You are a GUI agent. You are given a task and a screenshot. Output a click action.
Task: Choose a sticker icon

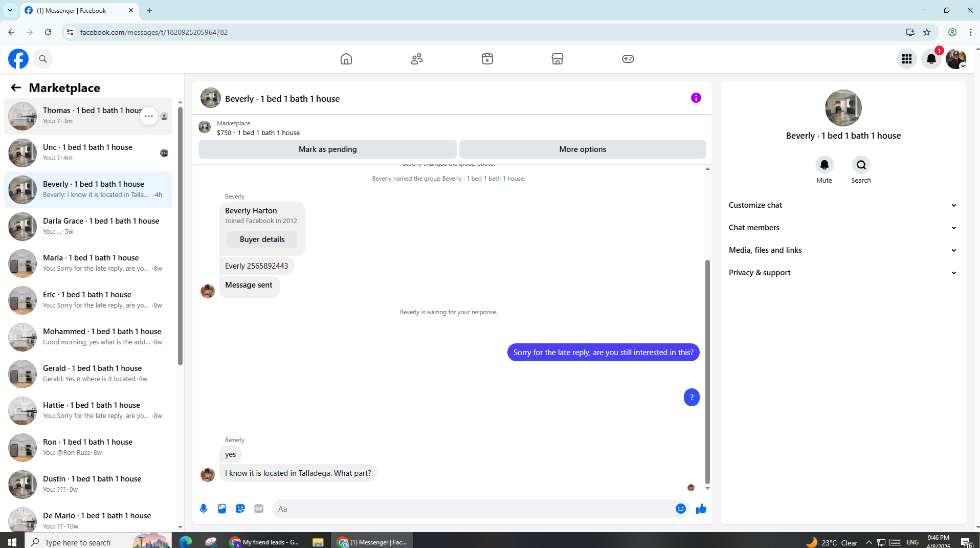(x=240, y=509)
